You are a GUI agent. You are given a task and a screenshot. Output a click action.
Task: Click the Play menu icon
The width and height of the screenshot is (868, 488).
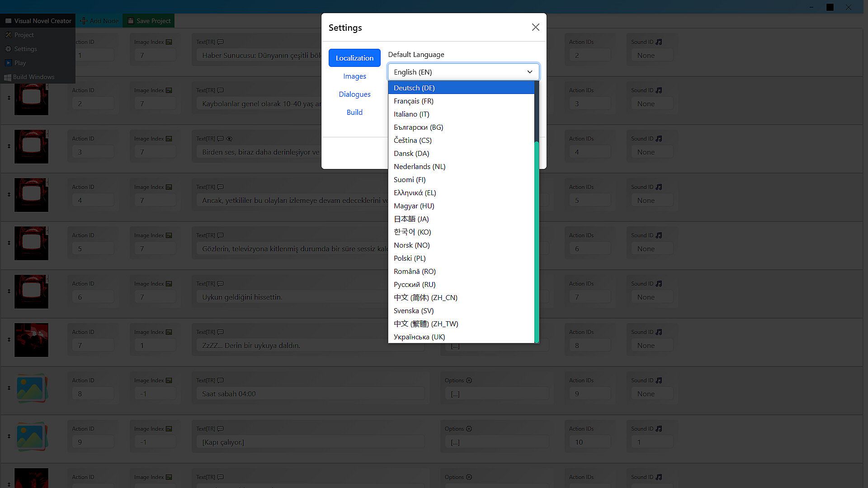tap(8, 63)
